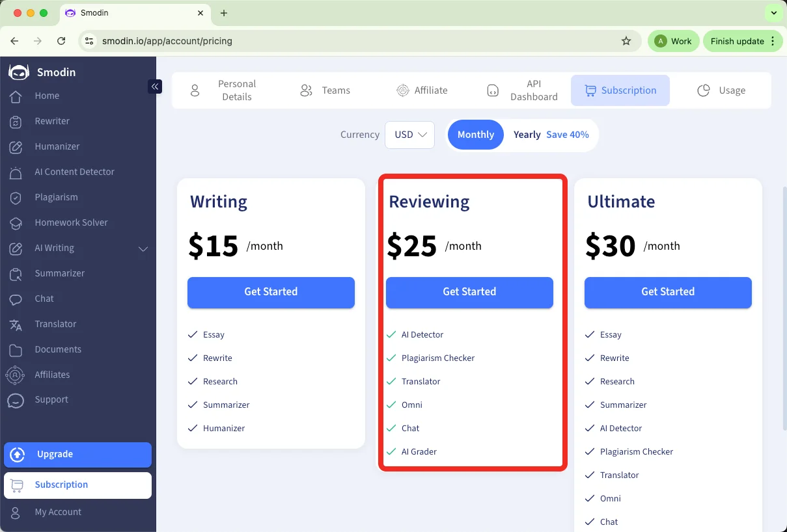787x532 pixels.
Task: Open the Affiliates icon in sidebar
Action: (16, 375)
